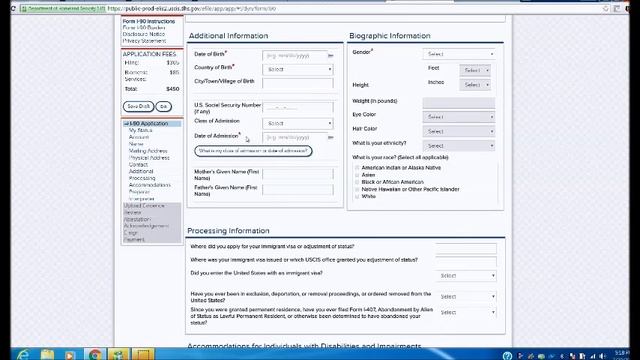Go to Mailing Address in sidebar
The height and width of the screenshot is (360, 640).
point(148,151)
